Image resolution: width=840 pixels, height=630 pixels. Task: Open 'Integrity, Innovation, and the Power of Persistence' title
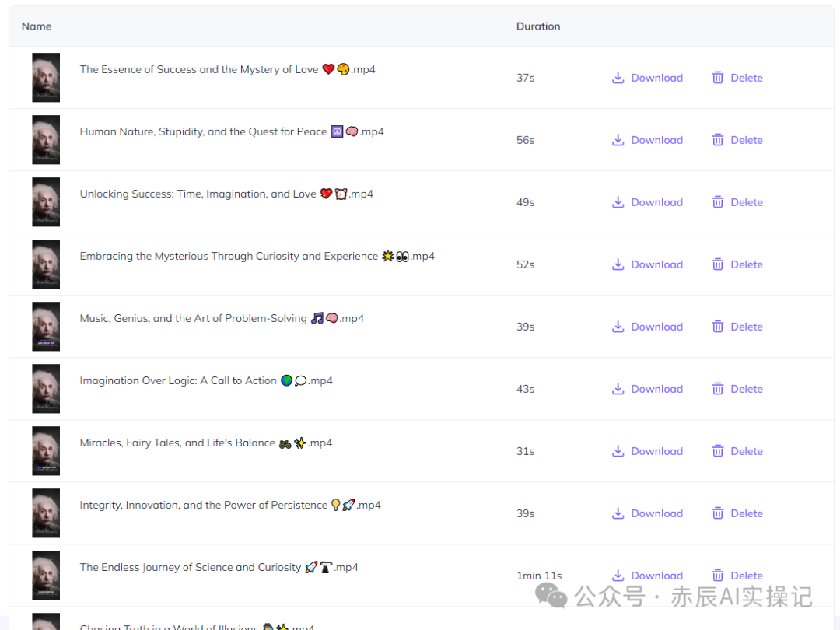(x=204, y=506)
